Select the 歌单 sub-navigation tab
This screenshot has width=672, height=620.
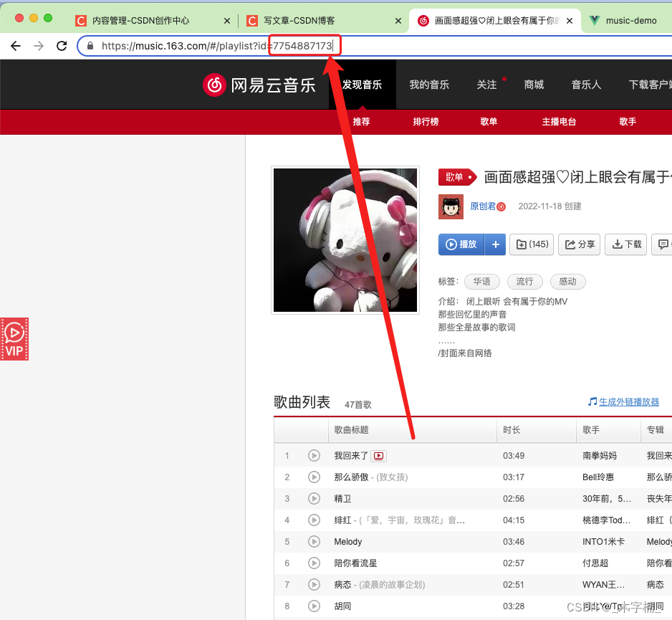coord(489,121)
